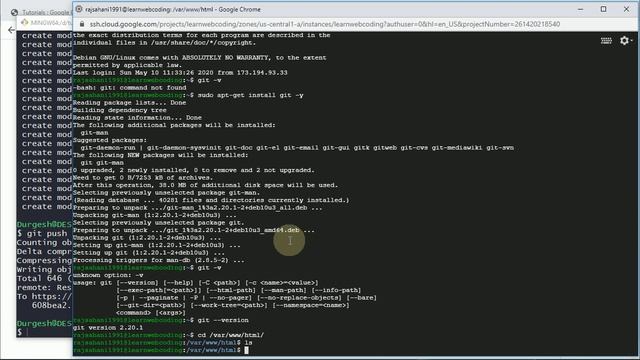
Task: Click the lock icon beside ssh.cloud.google.com
Action: [x=82, y=24]
